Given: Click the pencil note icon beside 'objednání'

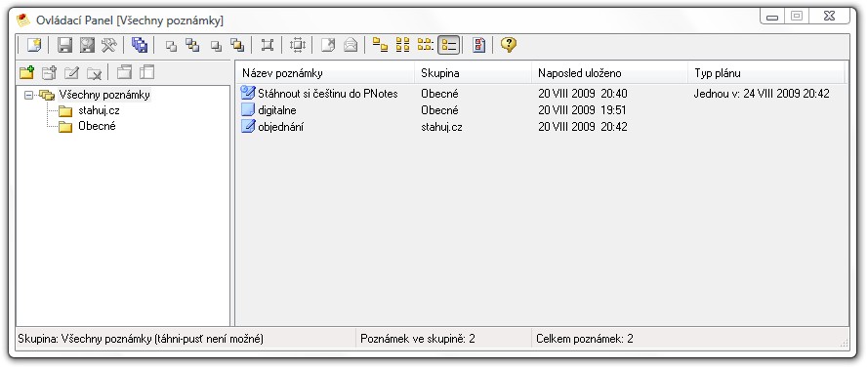Looking at the screenshot, I should [x=248, y=126].
